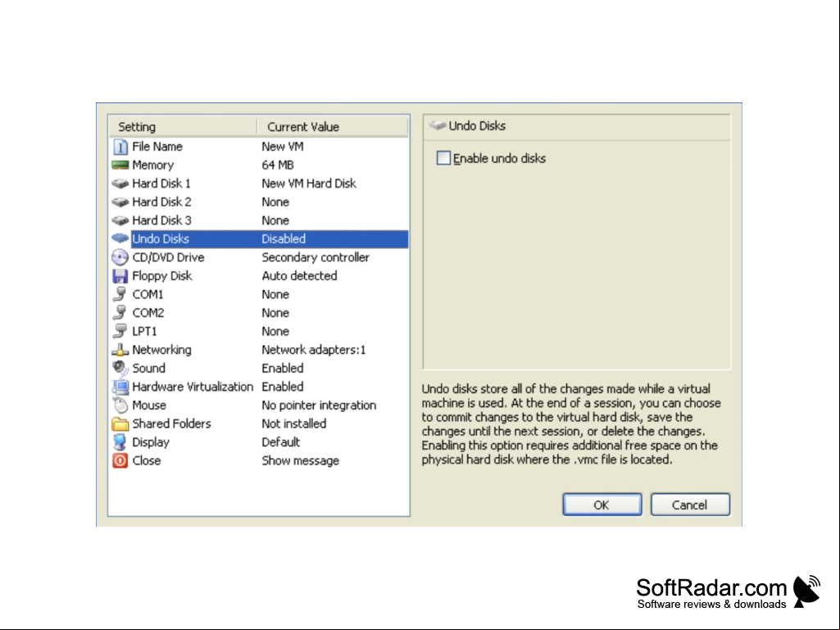Click the 'Show message' value
Image resolution: width=840 pixels, height=630 pixels.
point(301,460)
